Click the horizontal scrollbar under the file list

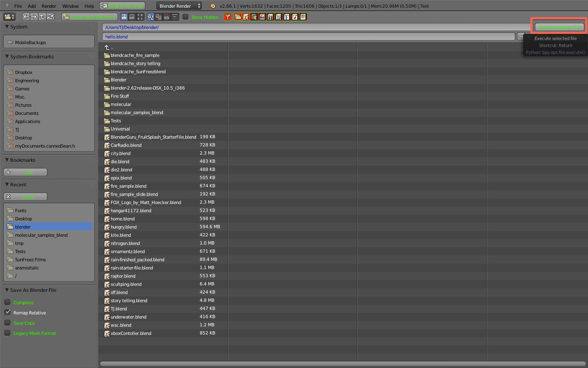pyautogui.click(x=343, y=364)
